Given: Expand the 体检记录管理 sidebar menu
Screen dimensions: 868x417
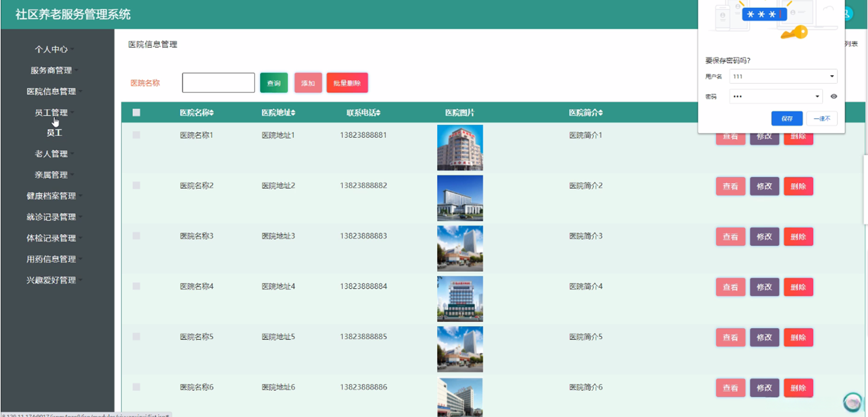Looking at the screenshot, I should [54, 238].
